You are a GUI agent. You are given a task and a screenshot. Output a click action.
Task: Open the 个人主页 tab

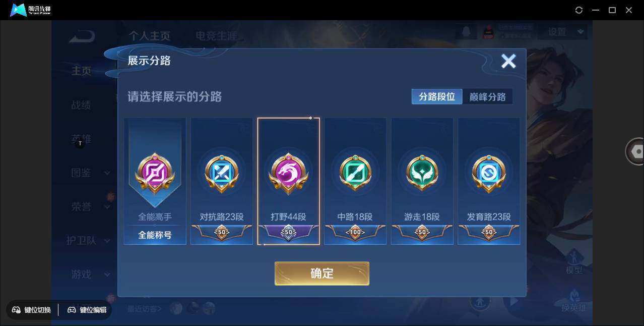pos(150,36)
